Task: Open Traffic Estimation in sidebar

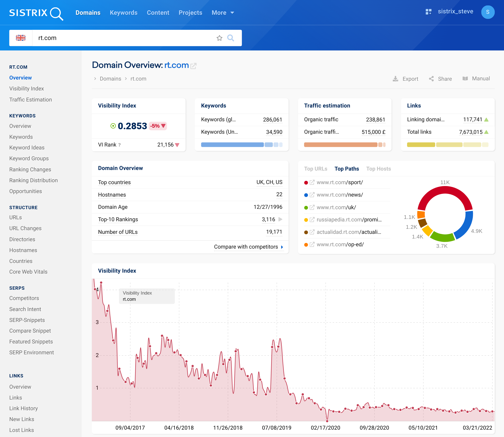Action: click(30, 100)
